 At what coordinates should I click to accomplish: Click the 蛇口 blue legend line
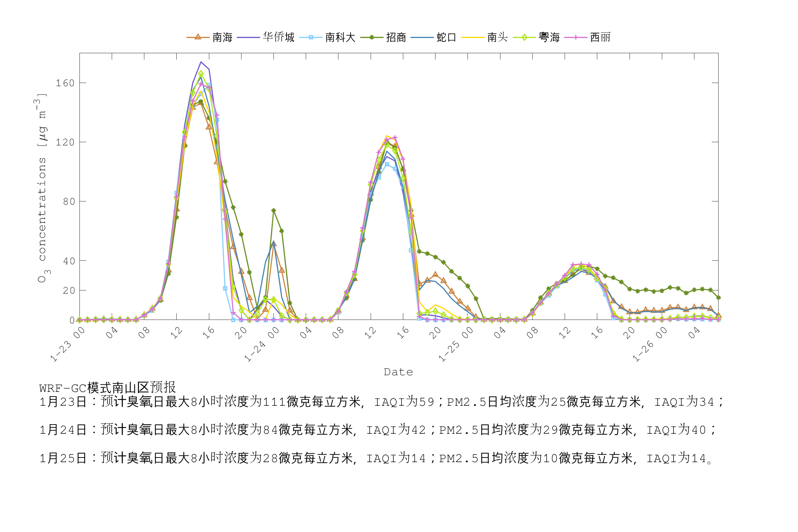pyautogui.click(x=422, y=37)
